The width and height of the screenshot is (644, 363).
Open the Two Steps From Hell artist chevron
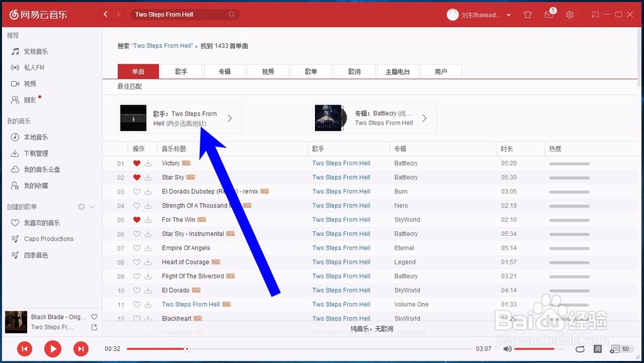230,119
